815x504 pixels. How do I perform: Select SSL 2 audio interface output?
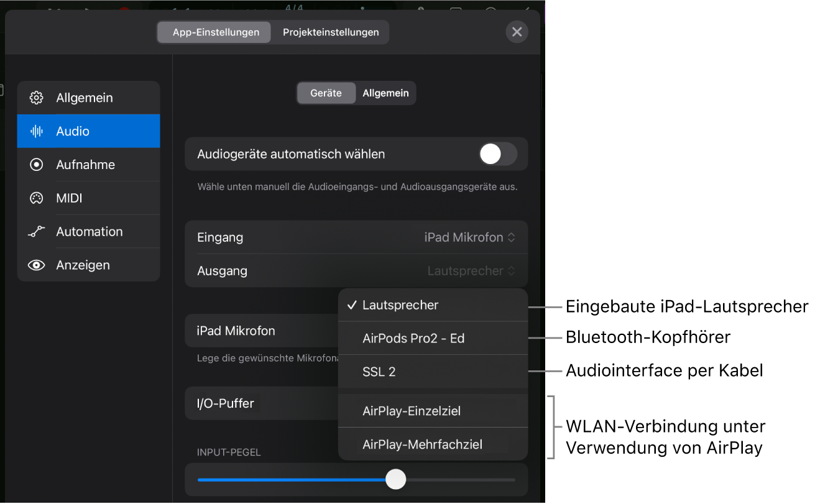(x=433, y=372)
